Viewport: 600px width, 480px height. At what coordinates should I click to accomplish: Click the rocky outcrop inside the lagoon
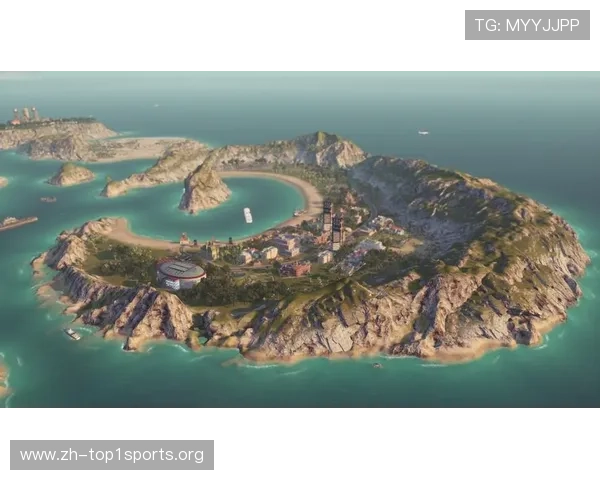click(x=204, y=190)
